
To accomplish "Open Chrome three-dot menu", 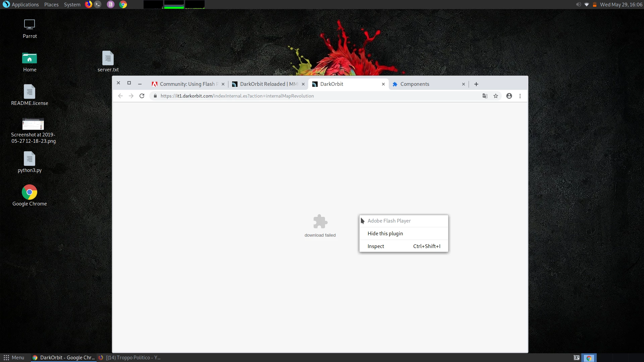I will 520,96.
